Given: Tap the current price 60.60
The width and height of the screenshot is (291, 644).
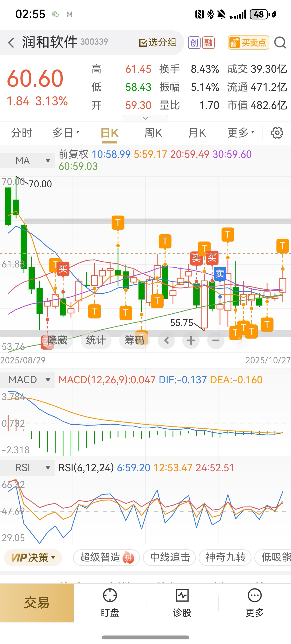Looking at the screenshot, I should point(35,78).
